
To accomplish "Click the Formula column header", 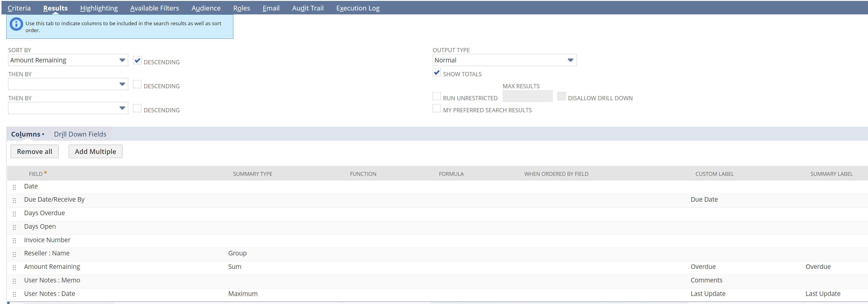I will click(x=451, y=174).
